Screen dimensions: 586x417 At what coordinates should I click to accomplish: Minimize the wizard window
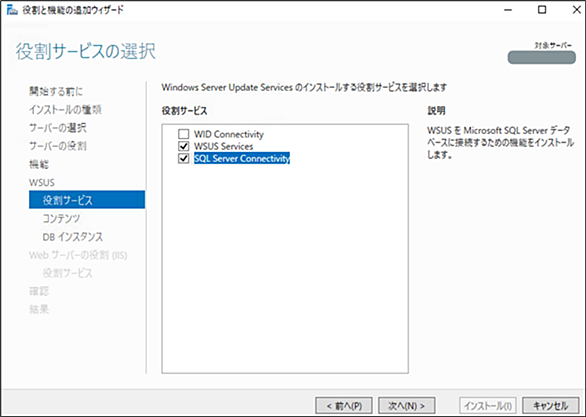tap(508, 10)
